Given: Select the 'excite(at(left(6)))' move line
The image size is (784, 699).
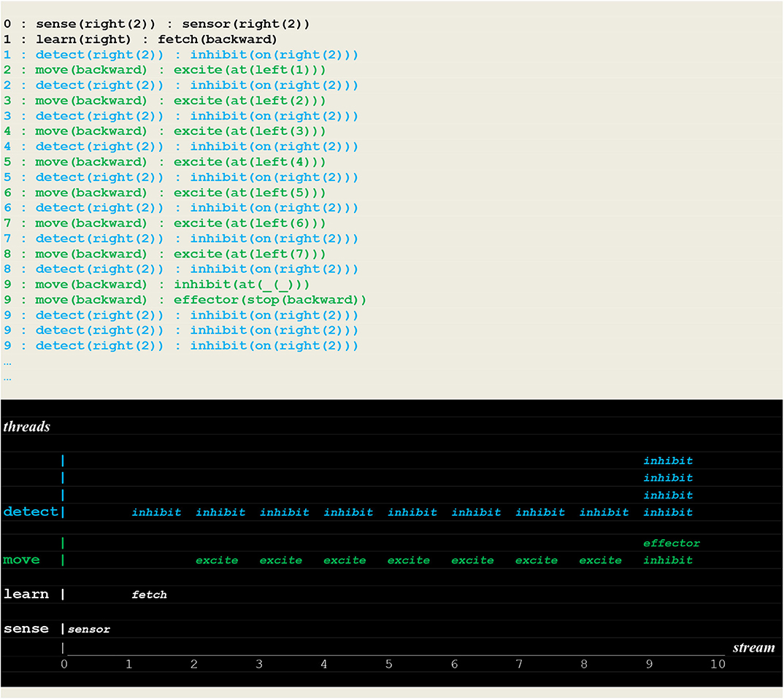Looking at the screenshot, I should pos(164,223).
